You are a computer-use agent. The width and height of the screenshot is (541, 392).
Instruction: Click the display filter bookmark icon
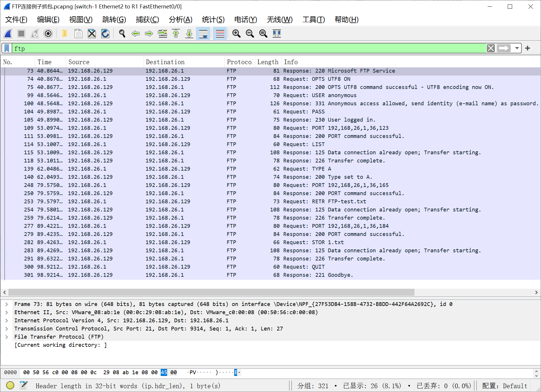[x=7, y=48]
